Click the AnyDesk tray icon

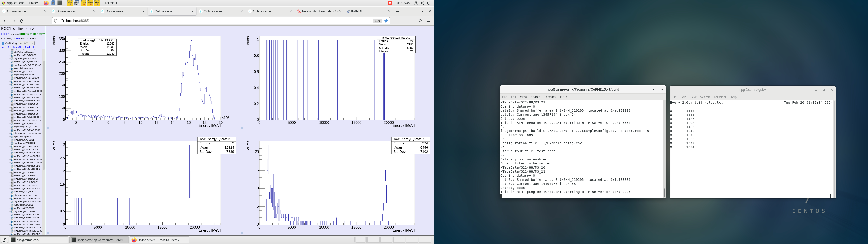389,3
